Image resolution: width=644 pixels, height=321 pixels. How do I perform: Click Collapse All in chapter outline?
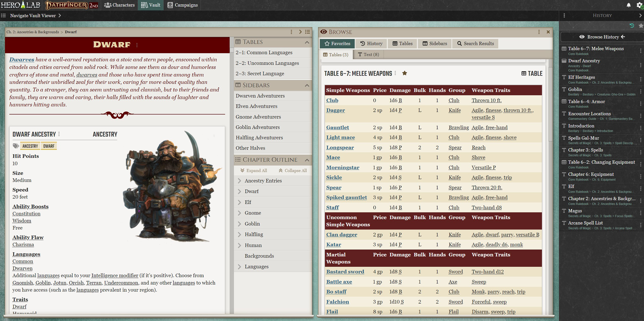[293, 171]
